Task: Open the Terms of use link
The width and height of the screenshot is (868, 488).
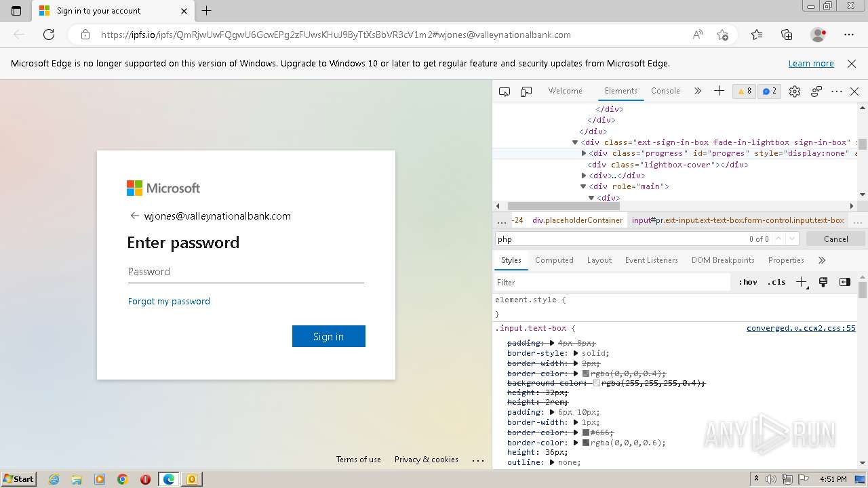Action: tap(359, 460)
